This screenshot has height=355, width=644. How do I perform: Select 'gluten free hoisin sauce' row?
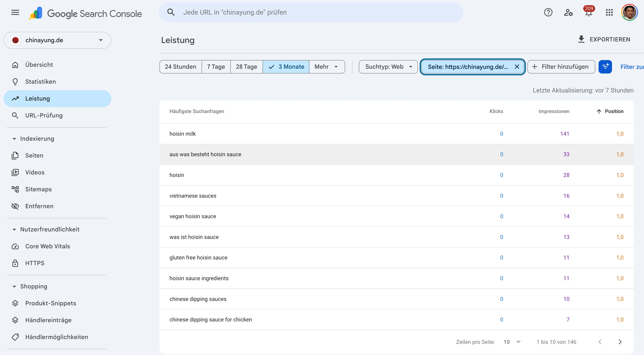(397, 258)
